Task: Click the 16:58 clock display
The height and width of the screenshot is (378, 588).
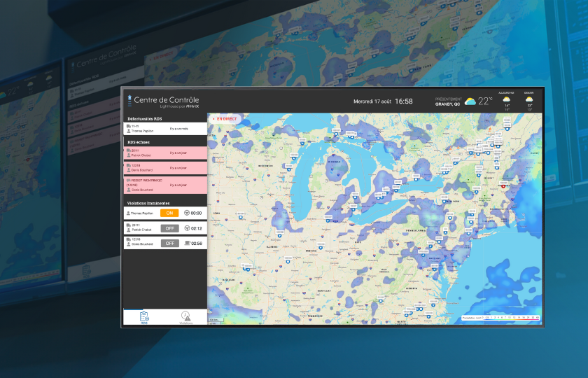Action: tap(403, 101)
